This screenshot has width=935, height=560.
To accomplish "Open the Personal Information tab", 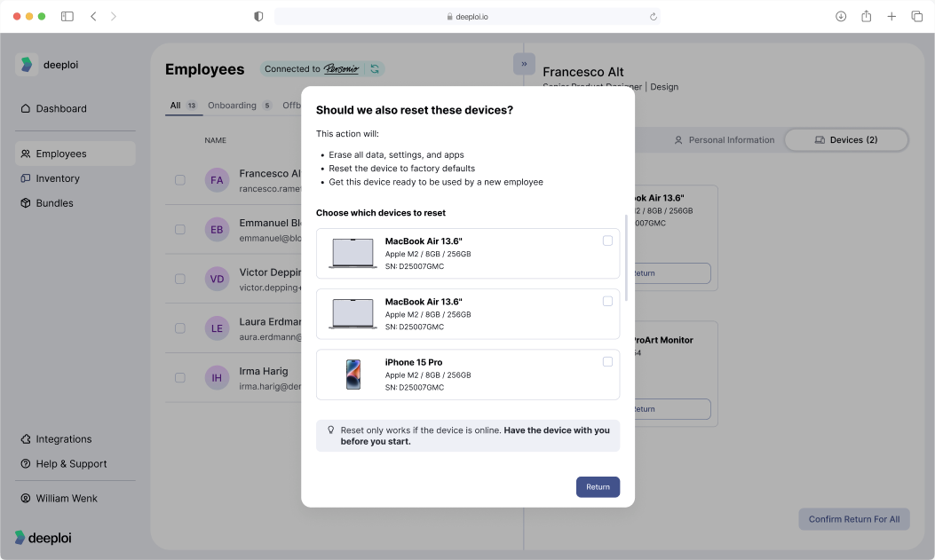I will click(x=725, y=140).
